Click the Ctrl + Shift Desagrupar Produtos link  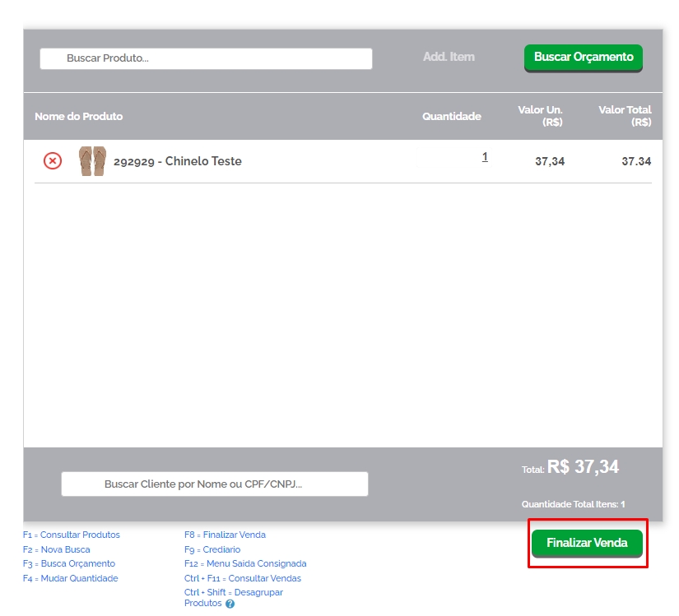pos(233,592)
